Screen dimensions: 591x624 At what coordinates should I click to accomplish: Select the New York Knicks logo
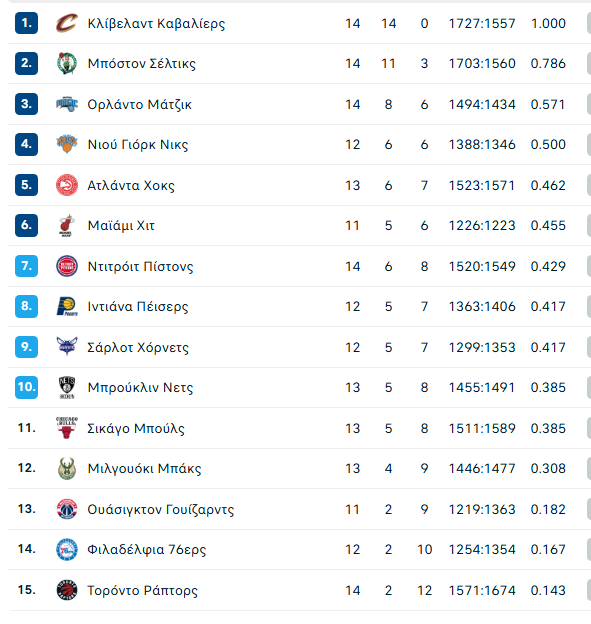tap(66, 144)
